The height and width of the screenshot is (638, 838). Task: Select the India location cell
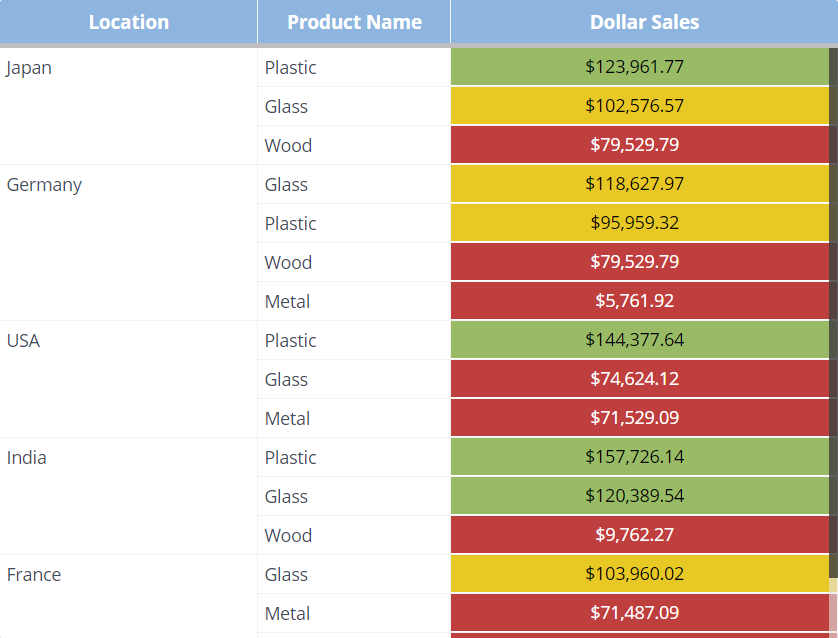pyautogui.click(x=128, y=496)
